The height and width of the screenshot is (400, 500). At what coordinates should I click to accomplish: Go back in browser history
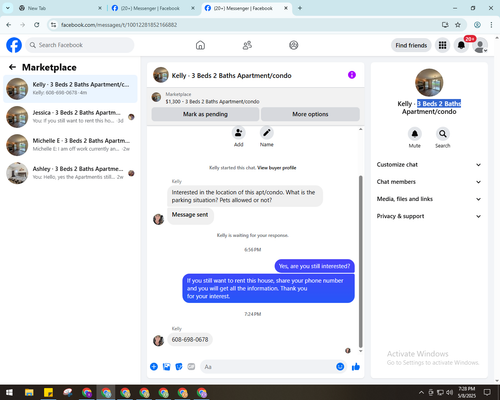pos(9,25)
